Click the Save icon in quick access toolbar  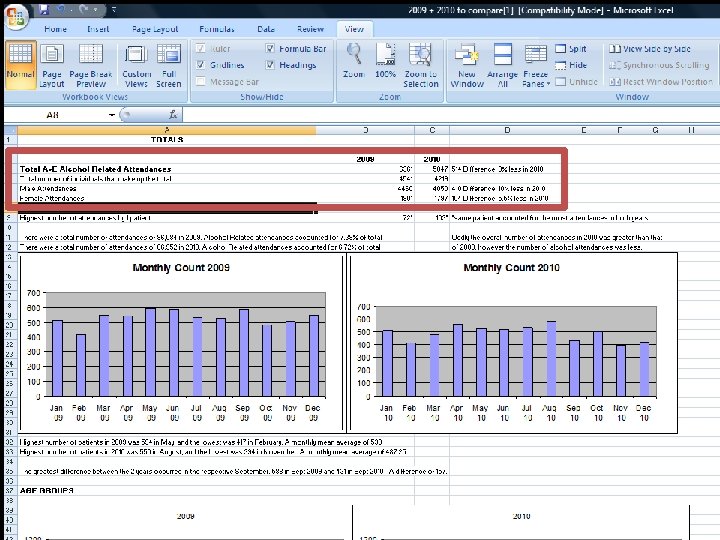pos(44,9)
